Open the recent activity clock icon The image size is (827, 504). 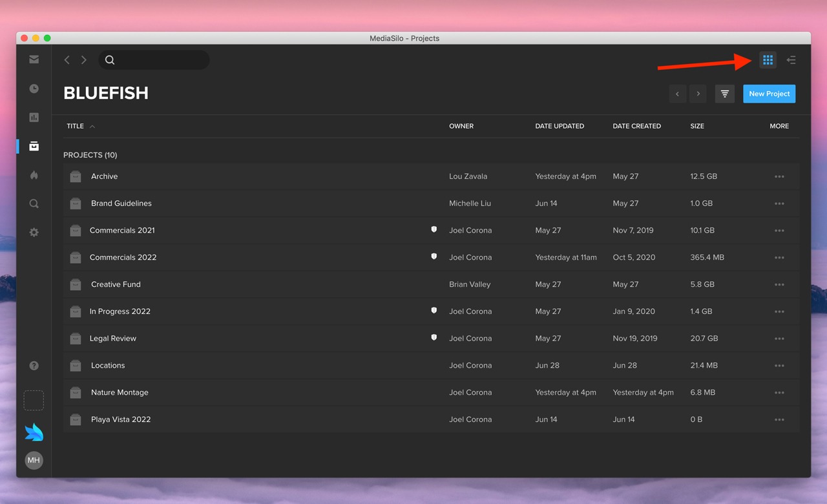(x=34, y=89)
